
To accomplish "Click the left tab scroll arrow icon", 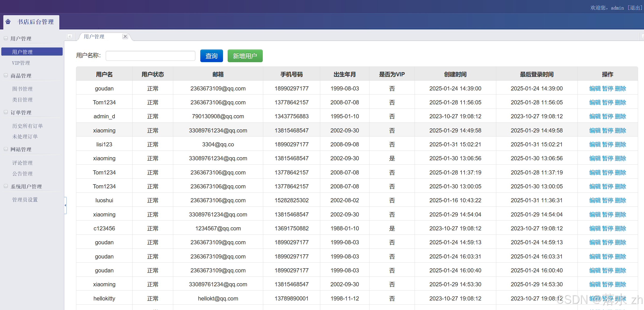I will (x=69, y=36).
